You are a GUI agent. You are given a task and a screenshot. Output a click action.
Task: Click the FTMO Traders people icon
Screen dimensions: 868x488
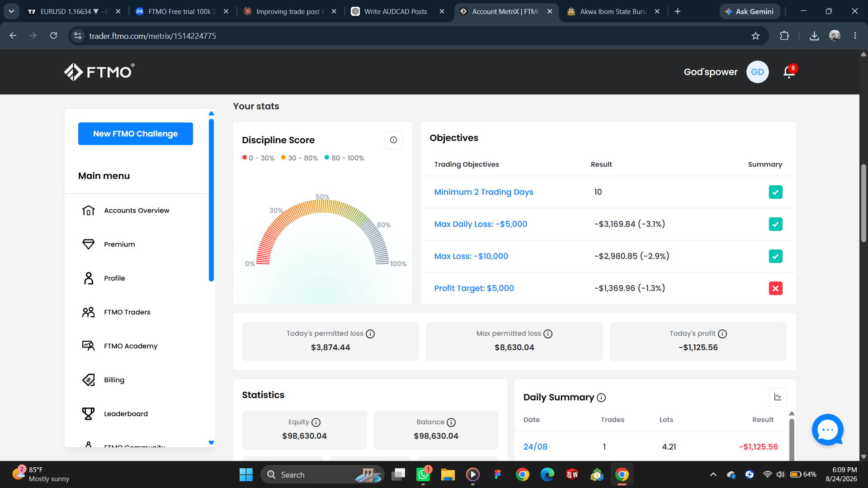[x=88, y=312]
